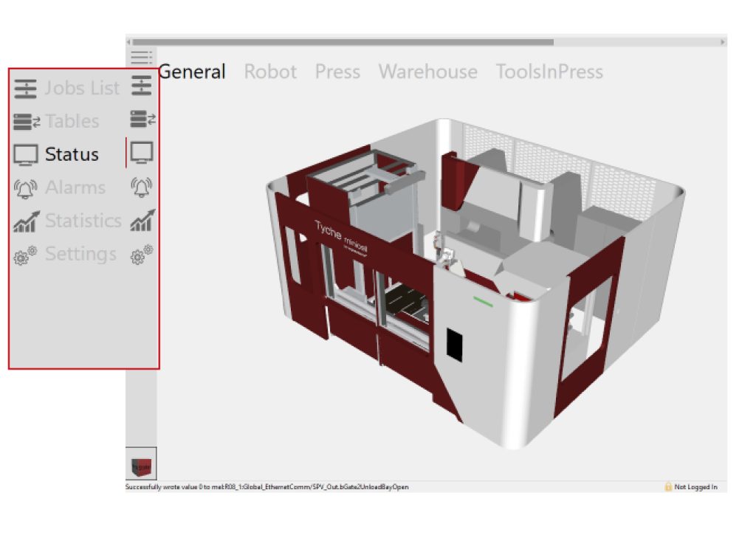Expand the hamburger menu at top of sidebar
This screenshot has height=538, width=756.
tap(141, 57)
